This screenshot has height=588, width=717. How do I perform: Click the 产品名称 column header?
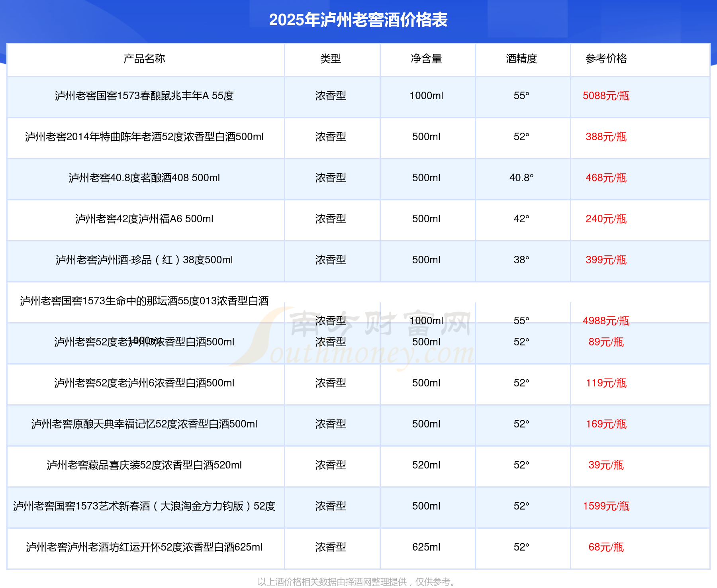coord(144,59)
